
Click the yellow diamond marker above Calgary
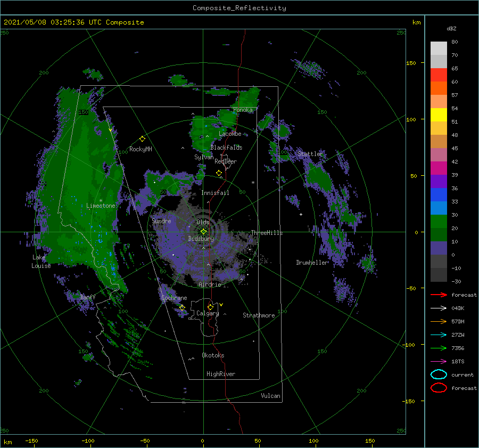[210, 307]
